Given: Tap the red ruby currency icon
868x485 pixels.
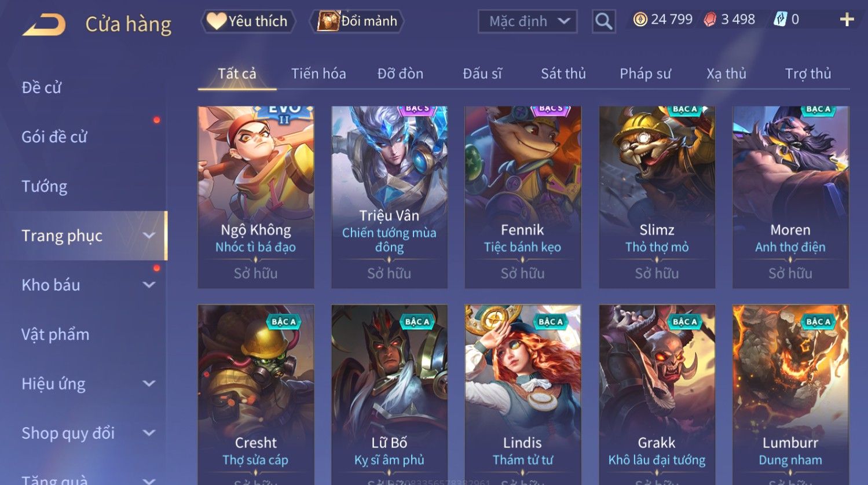Looking at the screenshot, I should pyautogui.click(x=710, y=20).
